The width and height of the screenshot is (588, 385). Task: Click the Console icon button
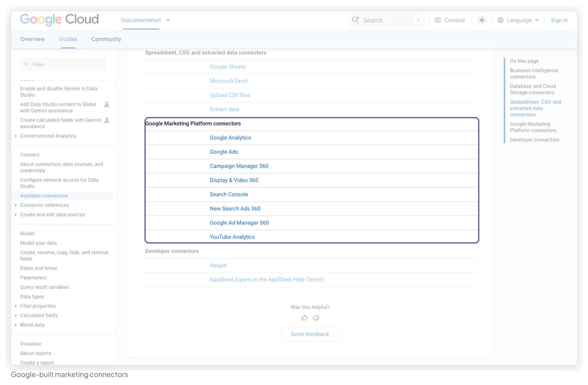[450, 20]
